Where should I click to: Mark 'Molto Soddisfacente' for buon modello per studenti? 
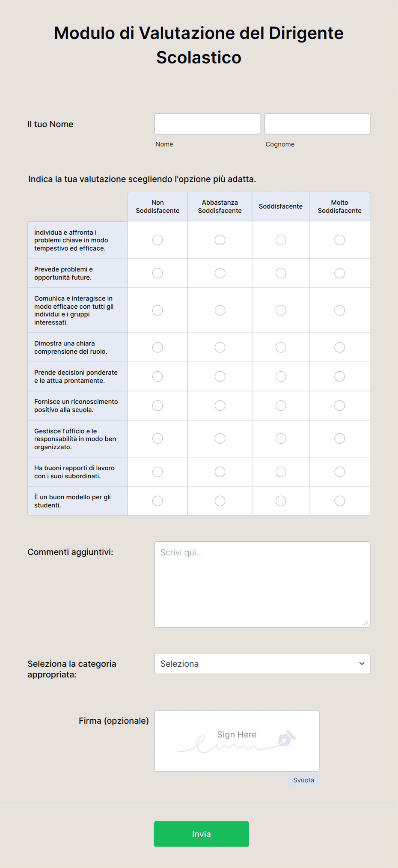pyautogui.click(x=339, y=500)
